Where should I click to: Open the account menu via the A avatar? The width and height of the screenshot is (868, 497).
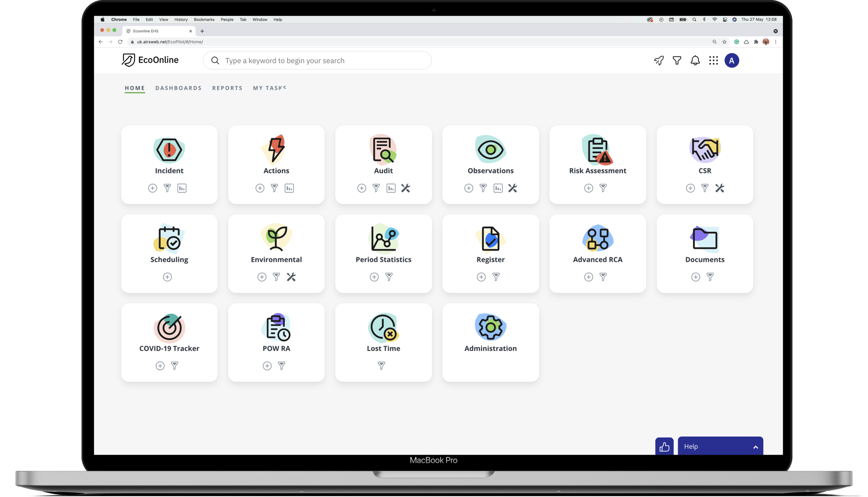pos(732,60)
